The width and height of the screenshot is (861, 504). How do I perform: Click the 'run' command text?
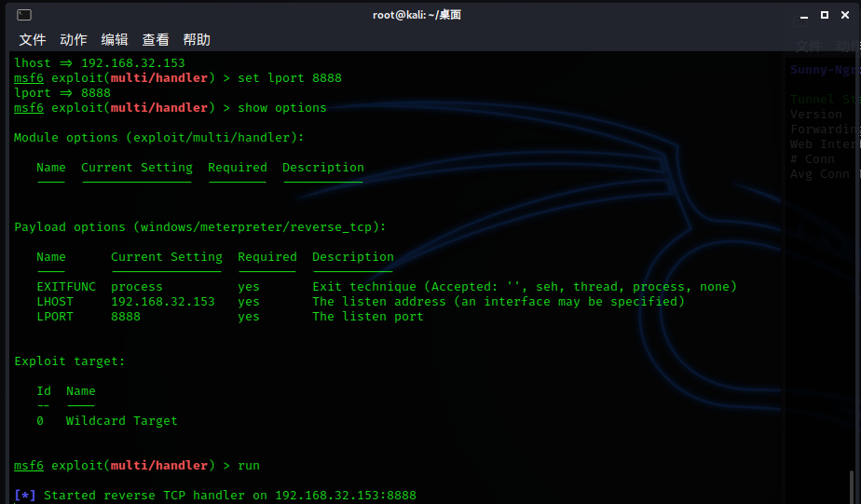coord(249,466)
